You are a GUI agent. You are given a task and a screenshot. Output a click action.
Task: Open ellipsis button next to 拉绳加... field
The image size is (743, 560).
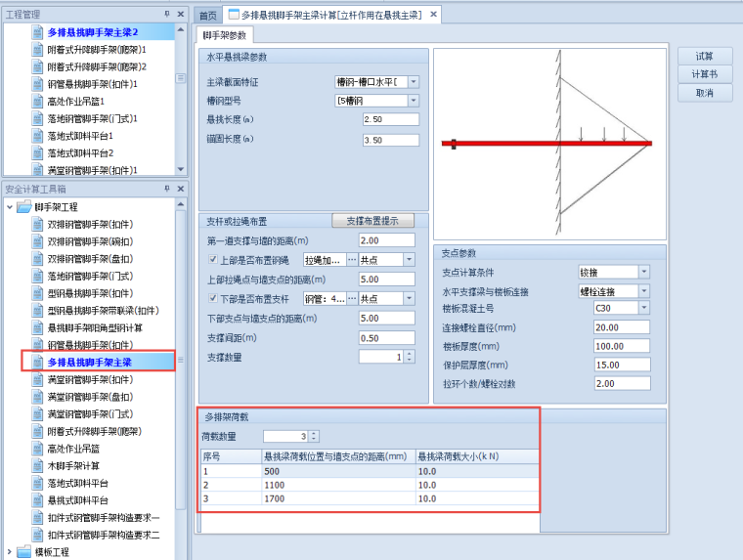tap(351, 260)
